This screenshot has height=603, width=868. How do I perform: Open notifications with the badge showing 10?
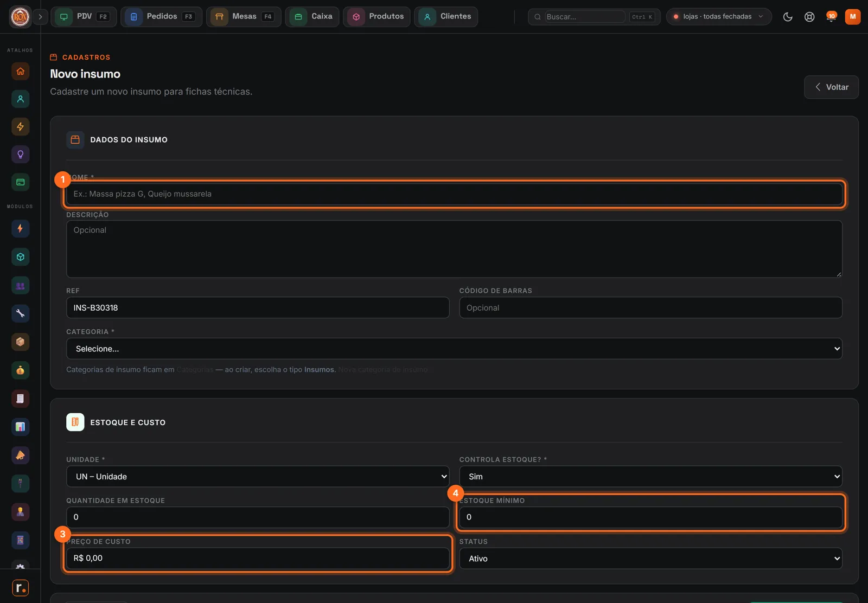[x=831, y=17]
